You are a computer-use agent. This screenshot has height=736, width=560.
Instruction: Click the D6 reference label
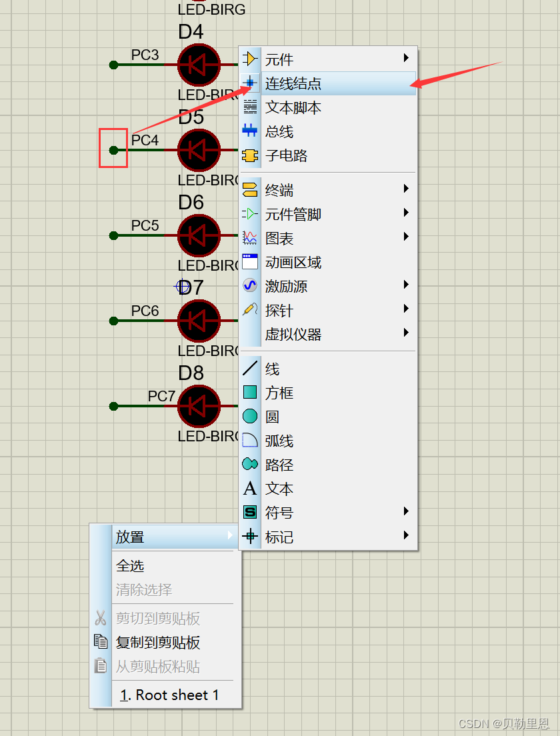click(191, 203)
